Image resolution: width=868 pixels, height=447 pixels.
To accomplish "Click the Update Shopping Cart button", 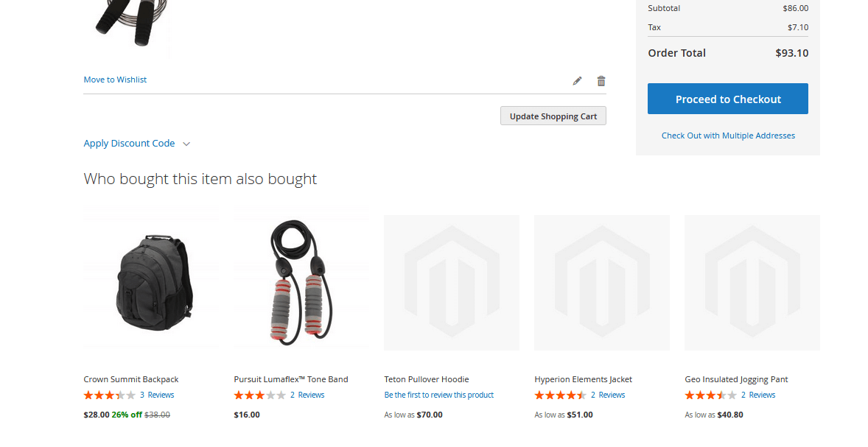I will [553, 116].
